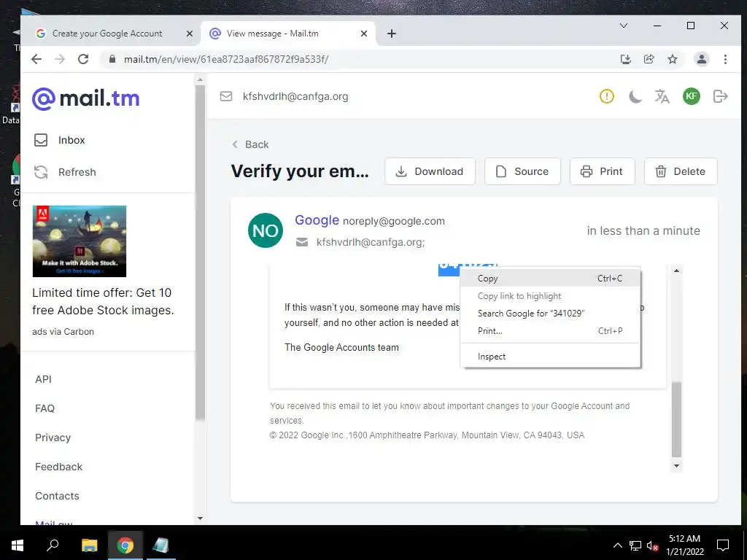Open the language translate menu
The image size is (747, 560).
(662, 96)
